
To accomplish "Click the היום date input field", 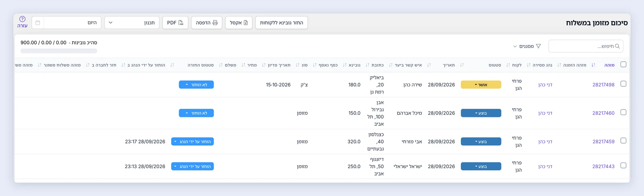I will tap(72, 23).
